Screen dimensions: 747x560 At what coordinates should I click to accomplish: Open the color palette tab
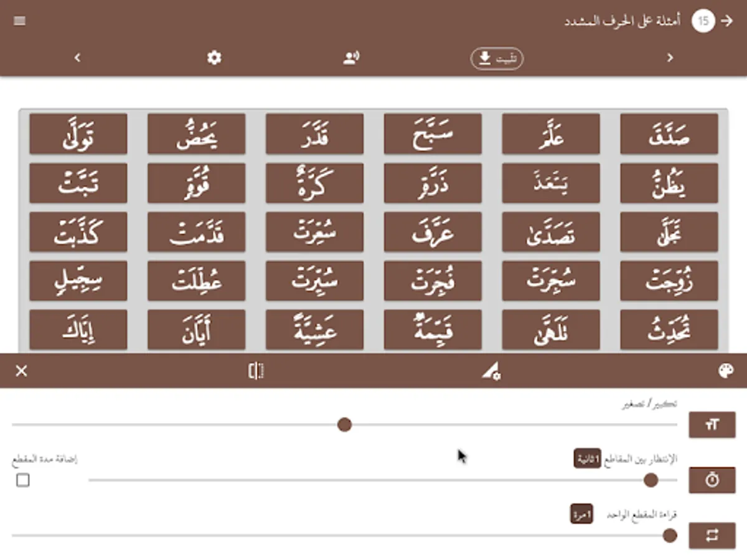tap(726, 371)
